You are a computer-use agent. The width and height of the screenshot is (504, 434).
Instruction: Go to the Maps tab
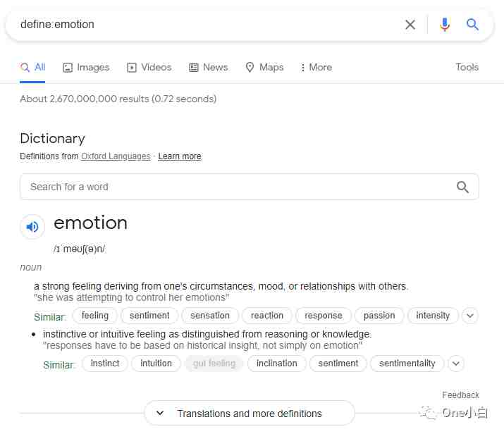tap(264, 68)
